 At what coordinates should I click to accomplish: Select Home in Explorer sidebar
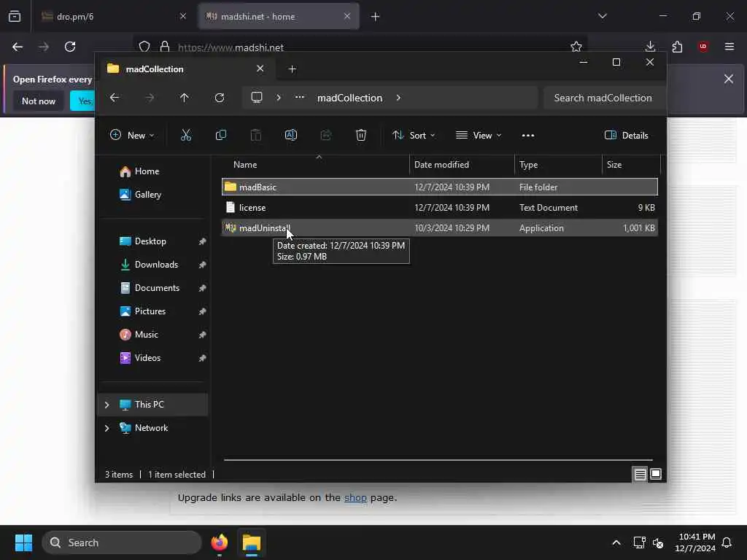153,171
